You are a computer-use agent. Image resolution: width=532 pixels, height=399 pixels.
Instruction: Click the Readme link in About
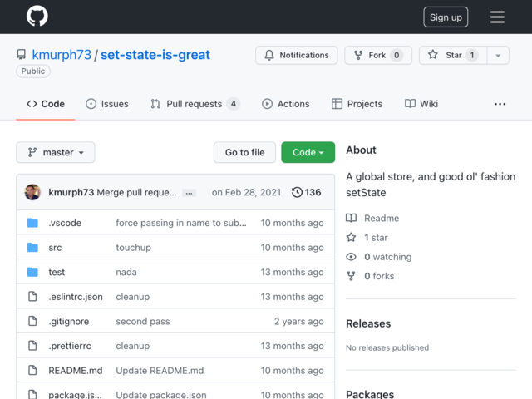click(x=382, y=218)
